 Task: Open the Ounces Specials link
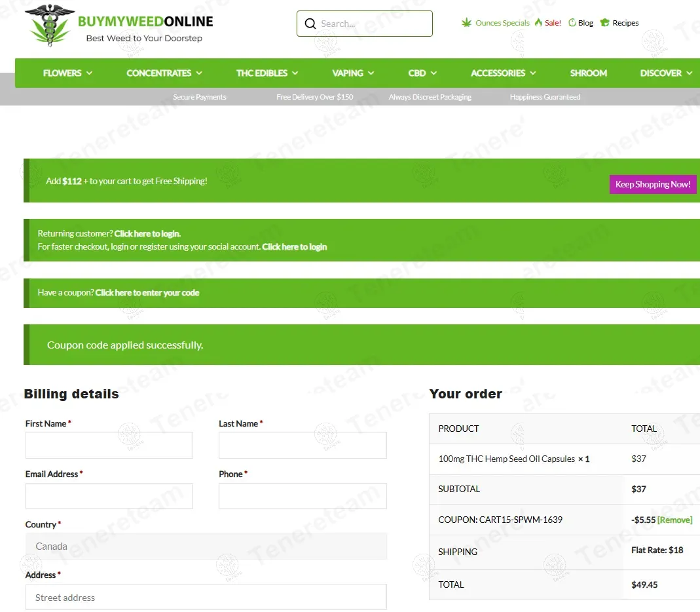pyautogui.click(x=502, y=23)
